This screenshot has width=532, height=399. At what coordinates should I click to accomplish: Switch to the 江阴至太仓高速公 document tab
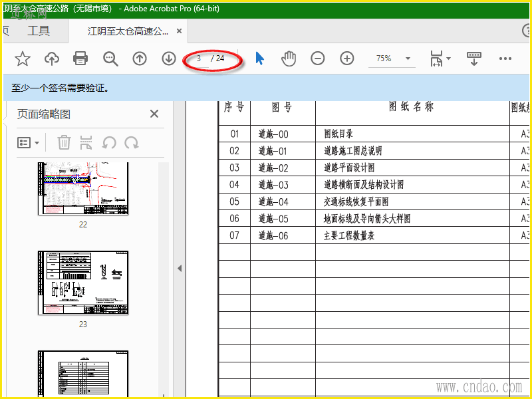pyautogui.click(x=128, y=31)
